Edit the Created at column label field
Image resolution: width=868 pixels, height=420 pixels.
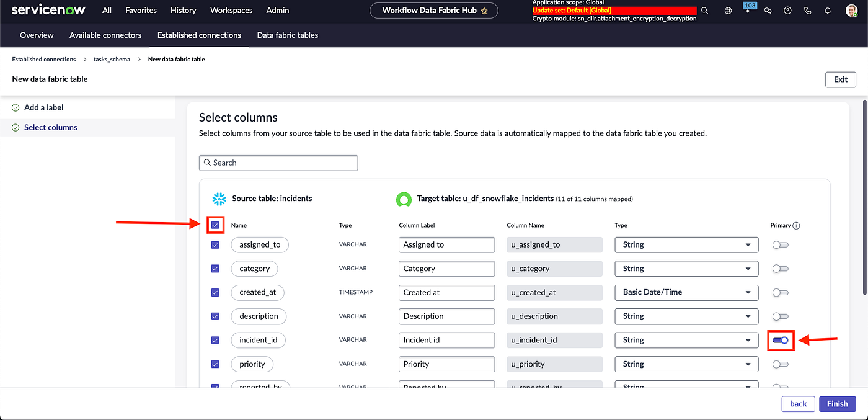pyautogui.click(x=446, y=292)
